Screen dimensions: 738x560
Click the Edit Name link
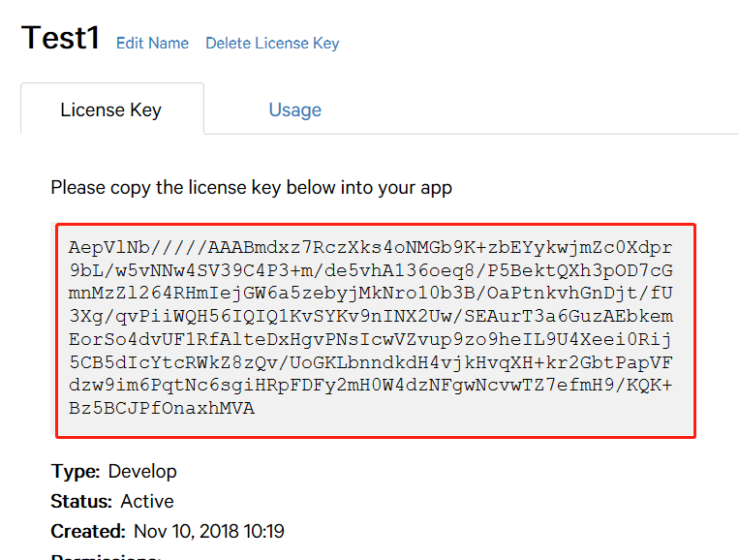152,44
